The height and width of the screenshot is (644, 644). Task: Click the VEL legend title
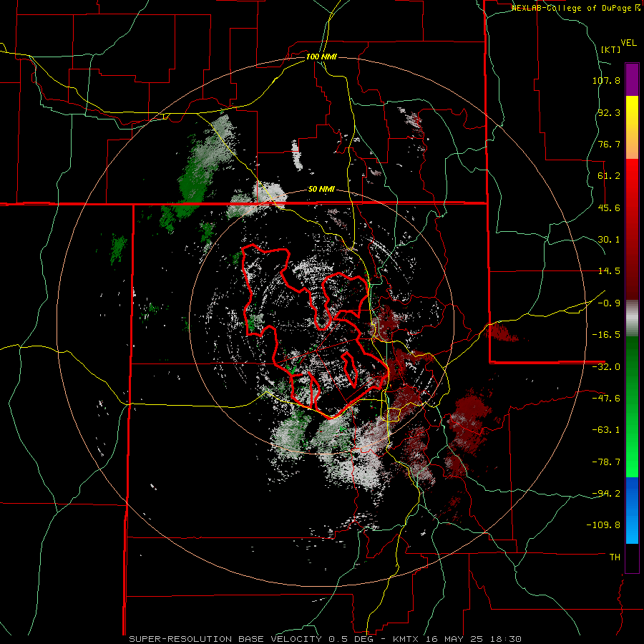pos(628,43)
